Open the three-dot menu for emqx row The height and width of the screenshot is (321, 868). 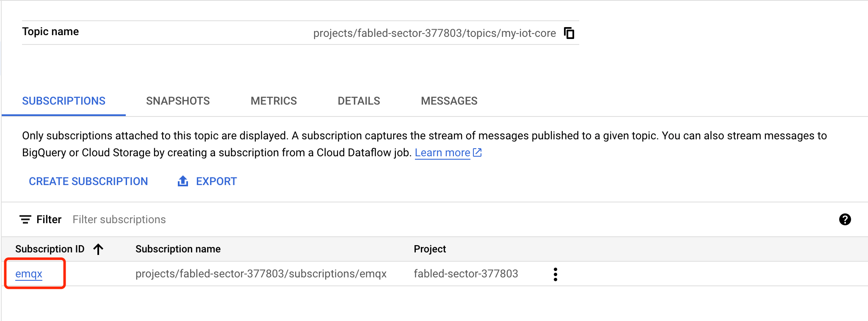point(555,274)
